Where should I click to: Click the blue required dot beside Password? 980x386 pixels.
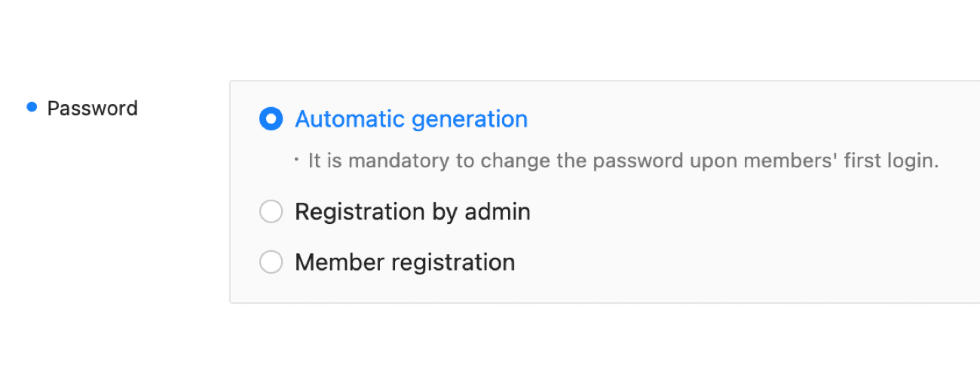[32, 107]
